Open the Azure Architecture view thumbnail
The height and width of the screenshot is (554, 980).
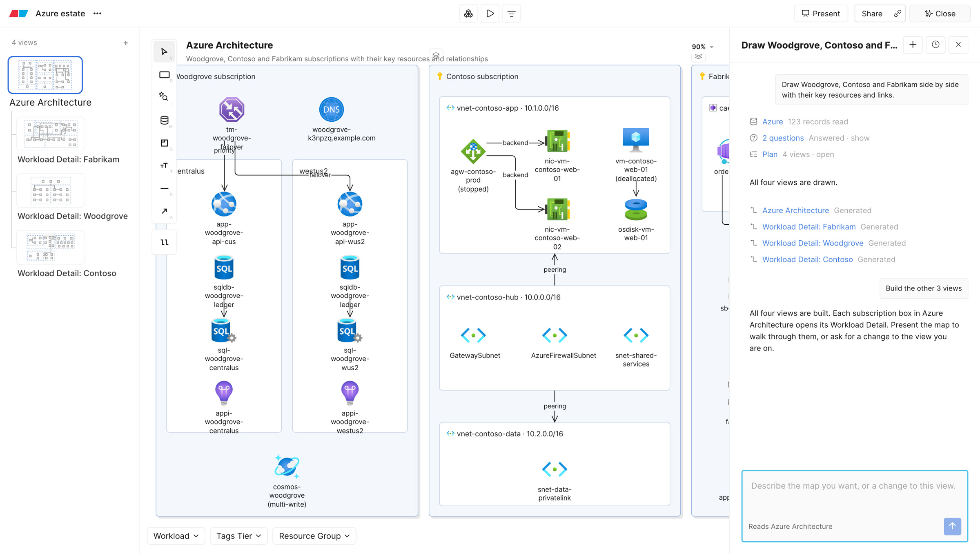(45, 75)
